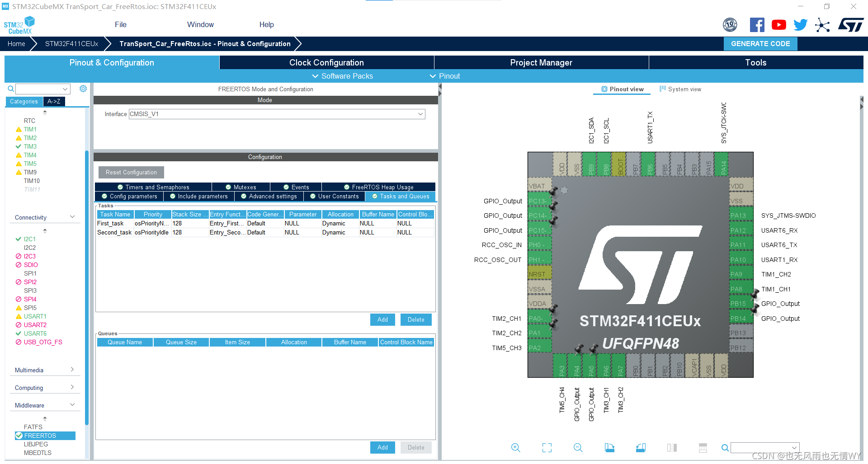
Task: Click Delete under the Tasks table
Action: click(x=416, y=319)
